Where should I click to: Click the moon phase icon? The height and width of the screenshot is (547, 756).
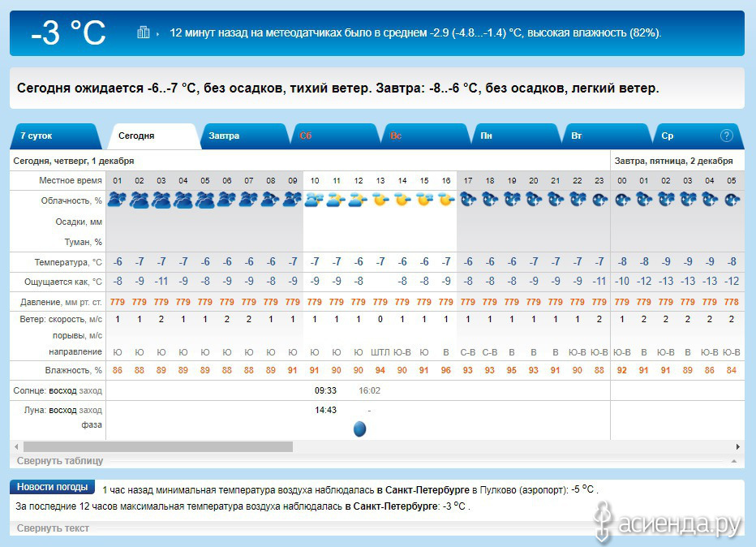359,429
